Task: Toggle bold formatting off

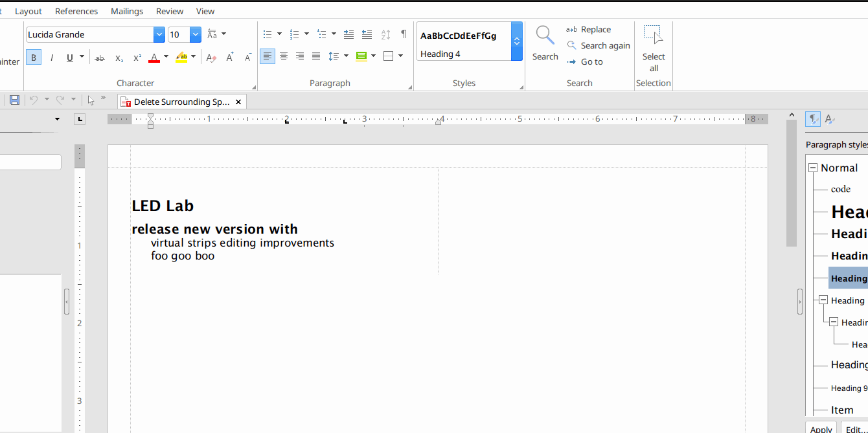Action: [x=34, y=58]
